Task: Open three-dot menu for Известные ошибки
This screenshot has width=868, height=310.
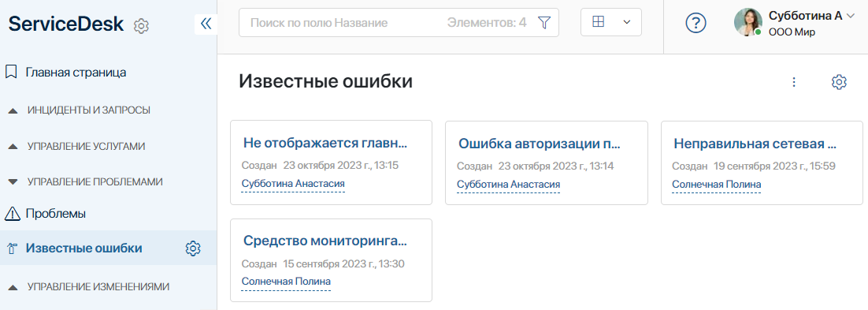Action: 794,82
